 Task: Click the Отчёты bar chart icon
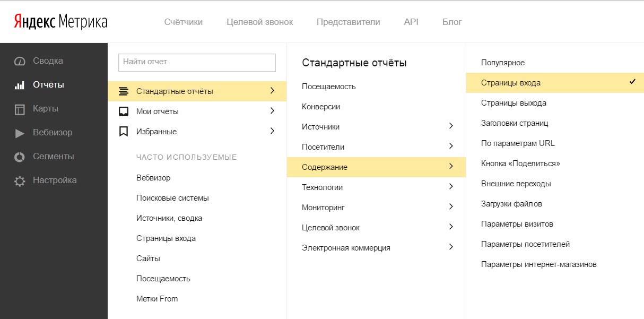pyautogui.click(x=20, y=85)
